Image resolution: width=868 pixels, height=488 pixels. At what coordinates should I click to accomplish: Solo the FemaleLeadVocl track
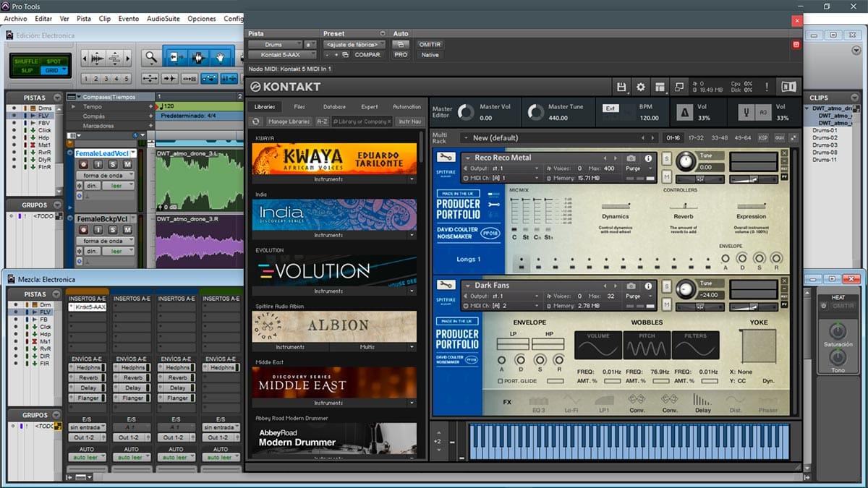click(x=114, y=165)
